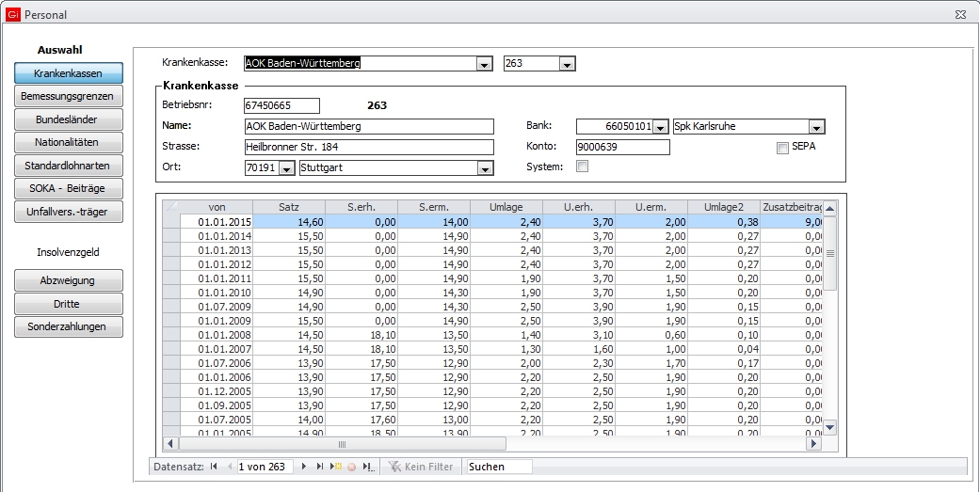The height and width of the screenshot is (492, 980).
Task: Go to first record in Datensatz navigator
Action: (x=214, y=467)
